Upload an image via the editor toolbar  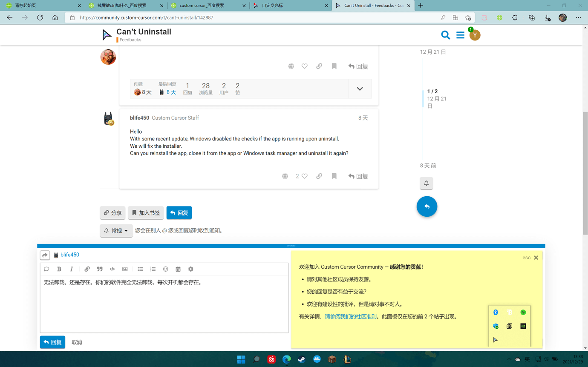[125, 269]
